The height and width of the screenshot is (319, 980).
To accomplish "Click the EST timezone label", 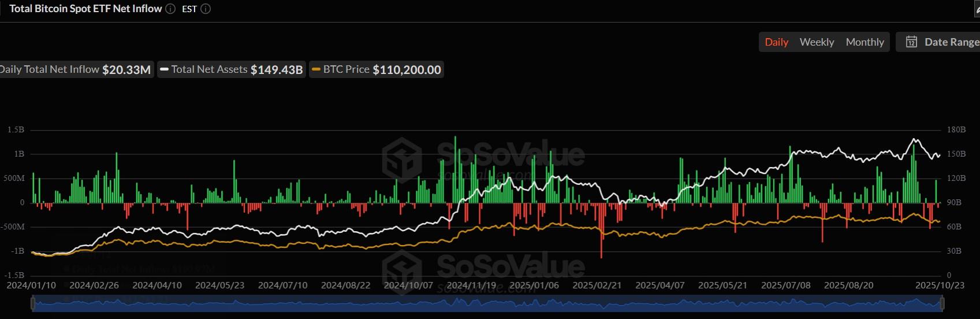I will tap(189, 9).
